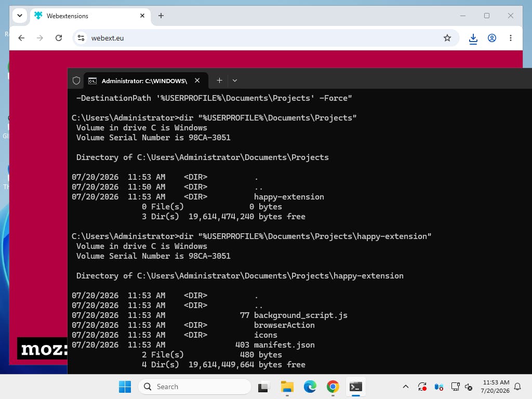Add a new terminal tab
532x399 pixels.
[220, 81]
